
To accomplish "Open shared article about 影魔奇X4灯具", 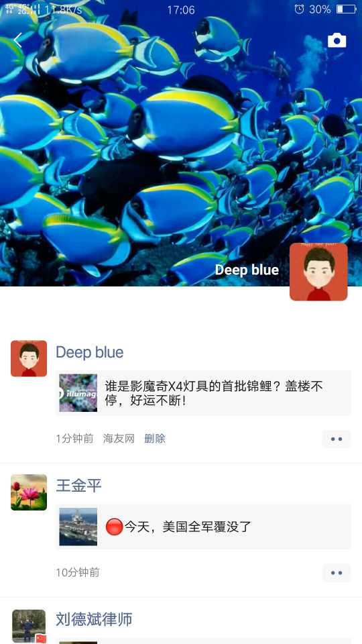I will tap(203, 393).
